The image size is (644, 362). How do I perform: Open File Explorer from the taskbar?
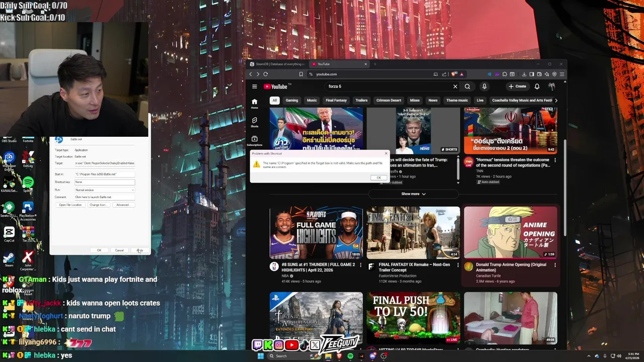click(328, 356)
